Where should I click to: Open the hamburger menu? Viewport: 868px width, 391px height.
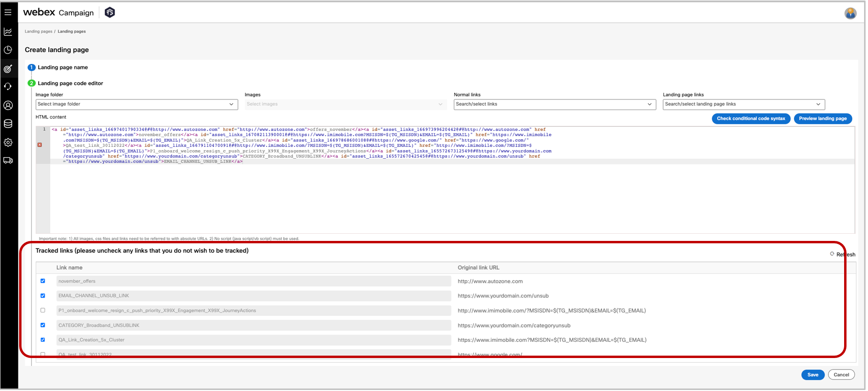pyautogui.click(x=8, y=12)
